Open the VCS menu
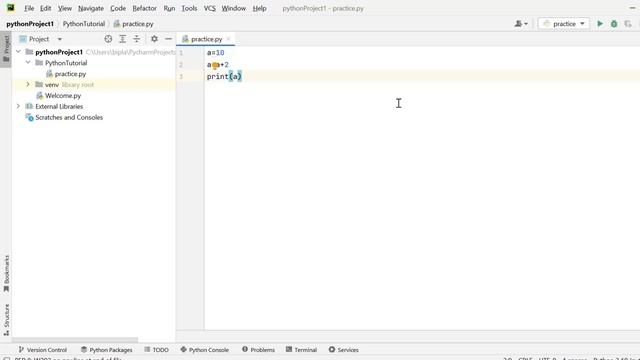 click(x=209, y=8)
